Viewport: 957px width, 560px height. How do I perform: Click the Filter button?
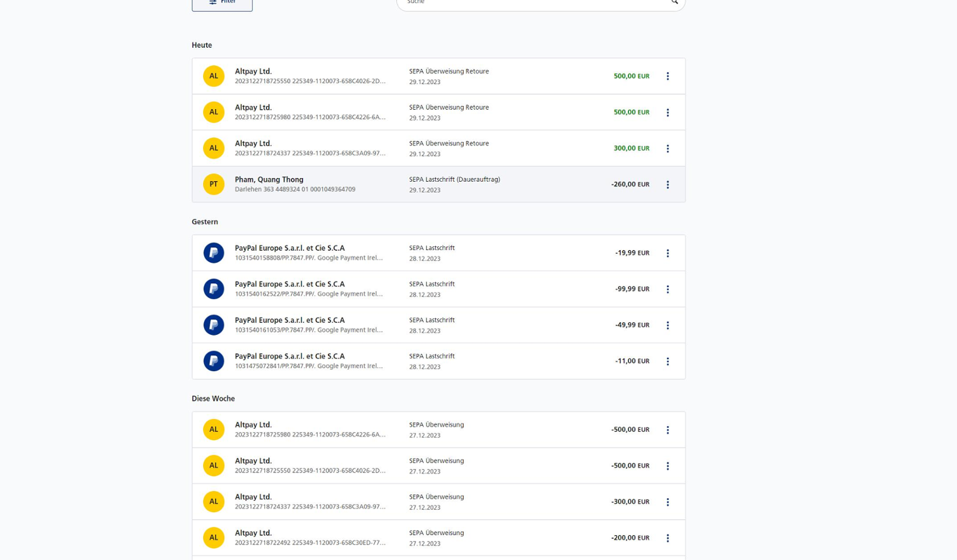click(x=222, y=3)
